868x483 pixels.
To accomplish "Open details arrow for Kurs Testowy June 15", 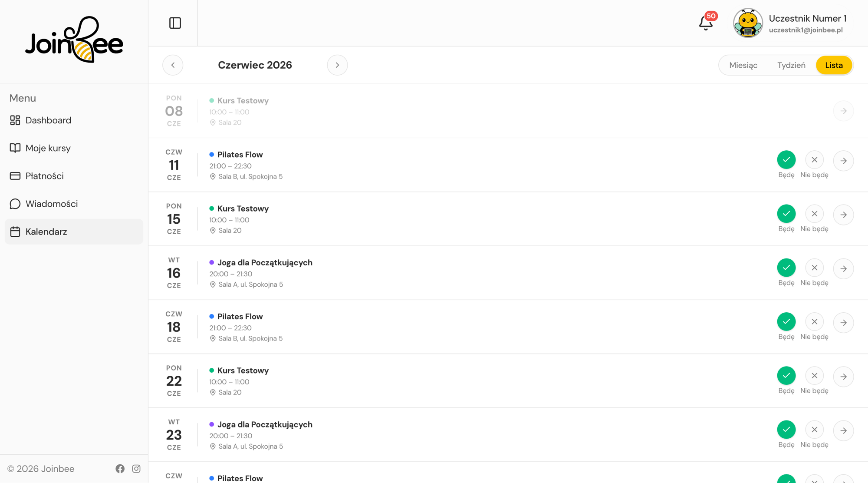I will [x=843, y=215].
